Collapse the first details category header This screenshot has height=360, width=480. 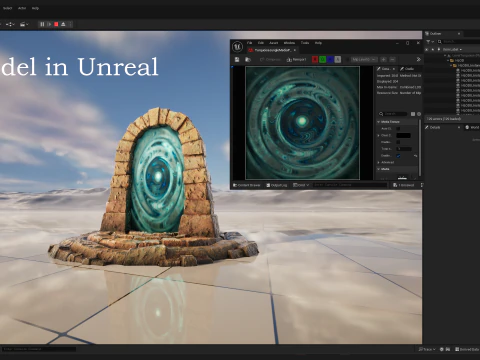(x=397, y=122)
